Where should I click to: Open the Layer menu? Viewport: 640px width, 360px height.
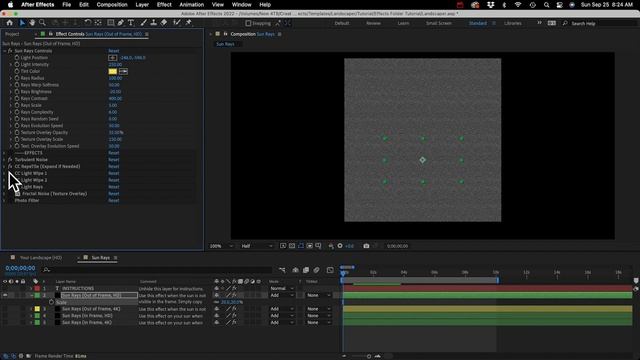click(x=142, y=4)
